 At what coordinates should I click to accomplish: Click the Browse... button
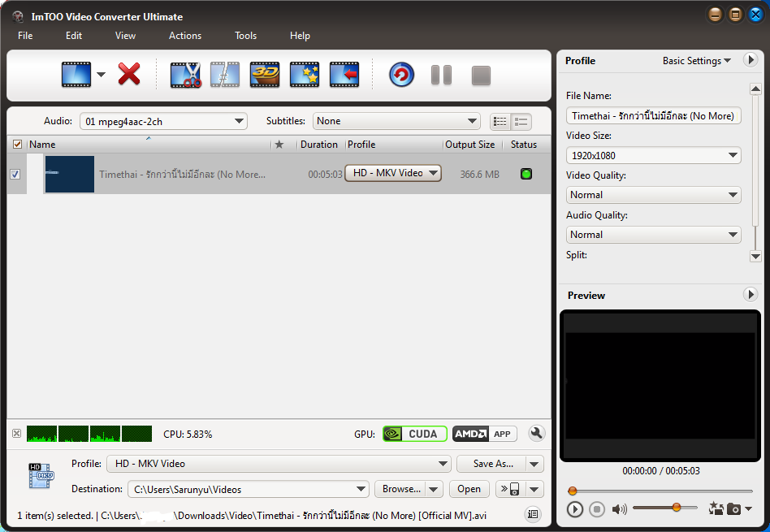pyautogui.click(x=400, y=489)
